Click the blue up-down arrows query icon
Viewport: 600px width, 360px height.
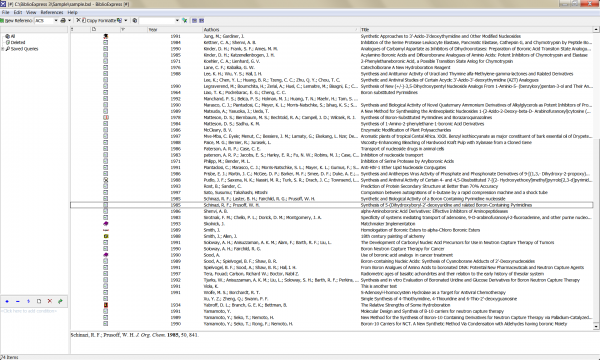(x=28, y=301)
